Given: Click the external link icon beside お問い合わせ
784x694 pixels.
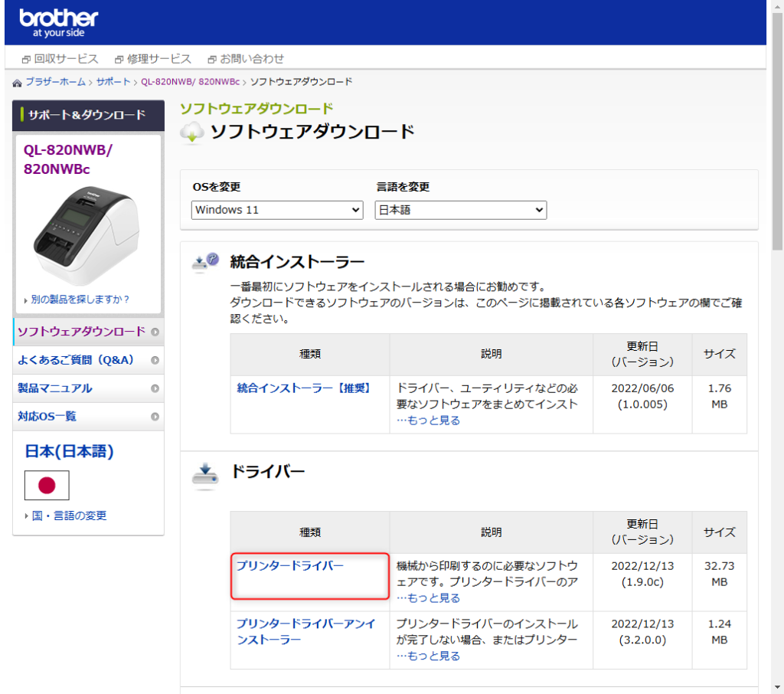Looking at the screenshot, I should (x=212, y=60).
